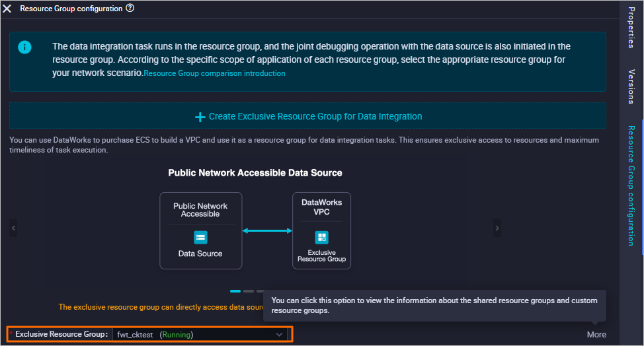Select Resource Group configuration side tab
Viewport: 644px width, 346px height.
631,186
